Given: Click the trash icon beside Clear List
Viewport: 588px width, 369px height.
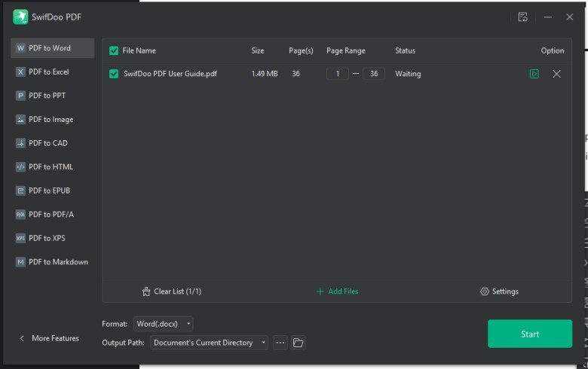Looking at the screenshot, I should pyautogui.click(x=146, y=291).
